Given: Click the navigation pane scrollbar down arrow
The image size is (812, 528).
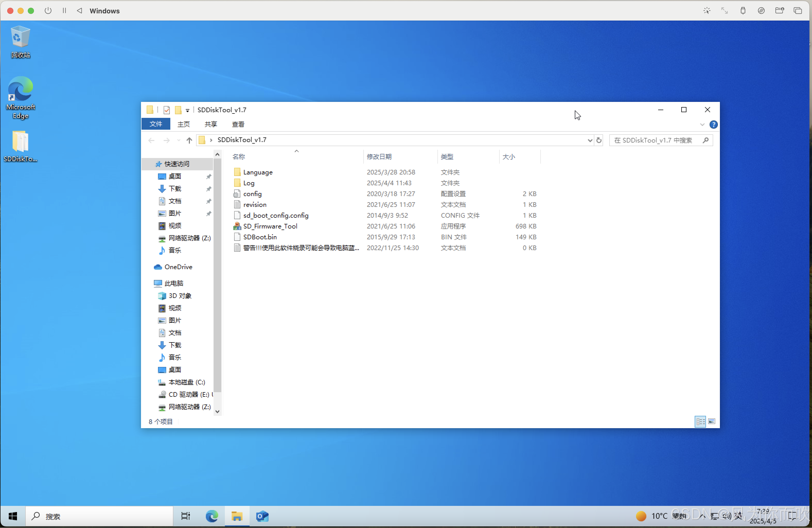Looking at the screenshot, I should 217,412.
